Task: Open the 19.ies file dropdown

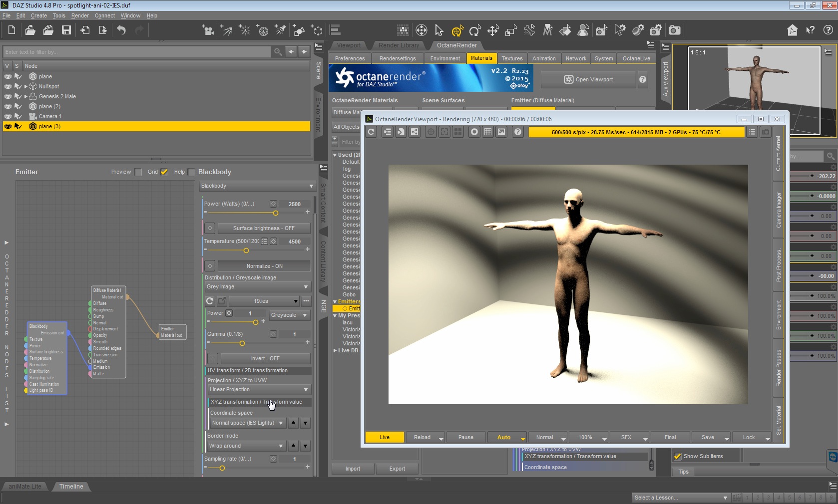Action: tap(264, 301)
